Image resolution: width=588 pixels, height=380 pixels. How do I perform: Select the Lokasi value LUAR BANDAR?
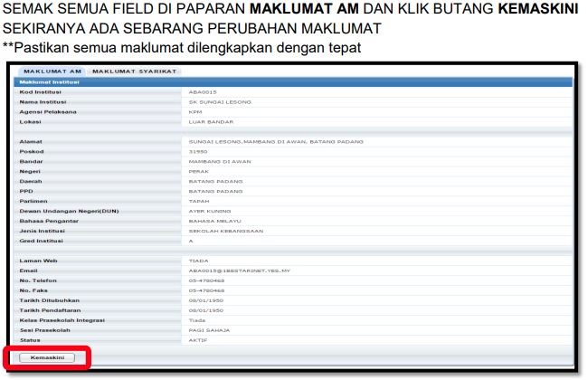click(x=211, y=121)
